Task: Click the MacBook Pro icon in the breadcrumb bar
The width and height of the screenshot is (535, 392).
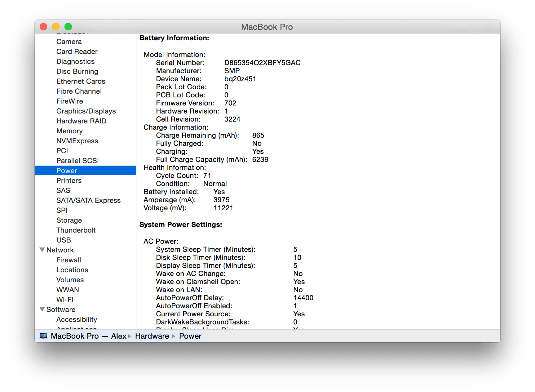Action: (44, 336)
